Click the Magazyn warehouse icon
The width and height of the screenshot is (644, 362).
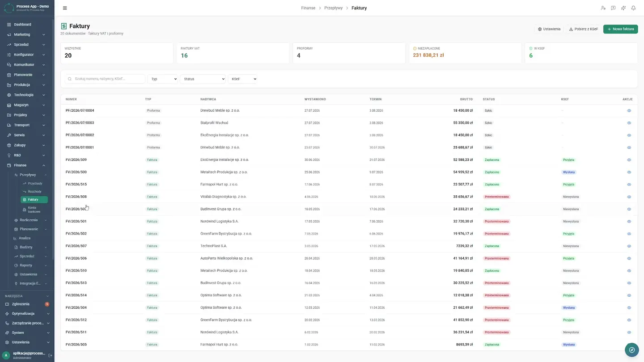click(x=9, y=105)
